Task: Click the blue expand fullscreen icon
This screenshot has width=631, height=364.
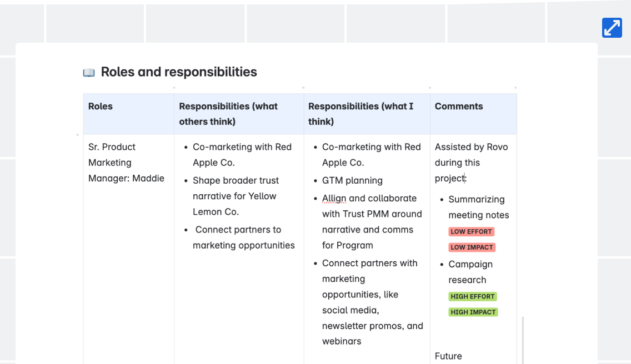Action: tap(612, 28)
